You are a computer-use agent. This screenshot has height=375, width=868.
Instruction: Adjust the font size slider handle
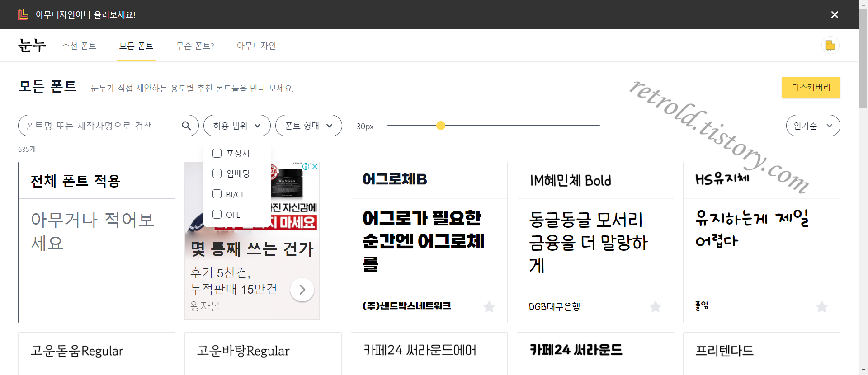pyautogui.click(x=441, y=126)
